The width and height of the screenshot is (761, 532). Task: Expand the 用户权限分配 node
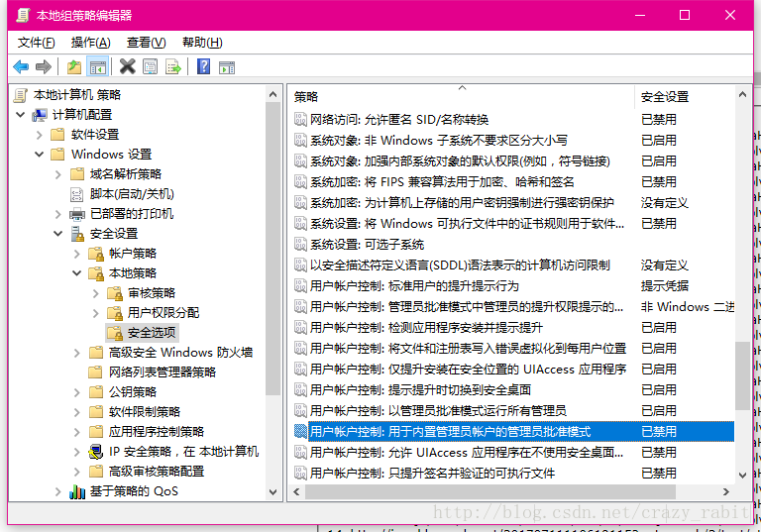click(x=95, y=313)
